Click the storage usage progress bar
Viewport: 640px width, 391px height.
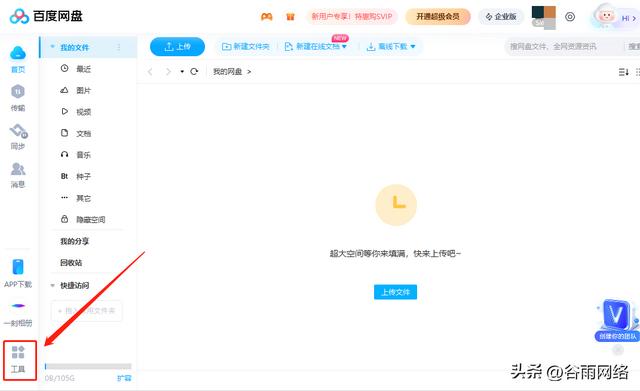pyautogui.click(x=88, y=366)
